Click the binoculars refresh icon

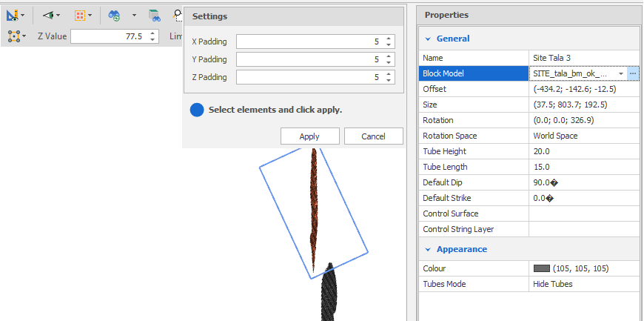114,15
